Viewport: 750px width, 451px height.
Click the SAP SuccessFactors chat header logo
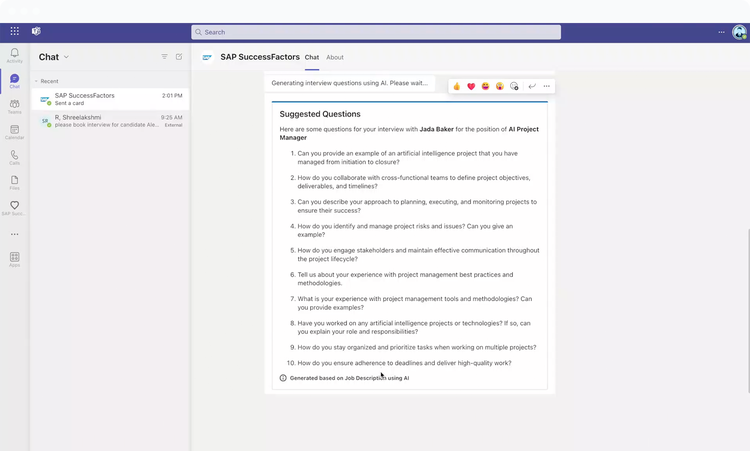coord(207,57)
